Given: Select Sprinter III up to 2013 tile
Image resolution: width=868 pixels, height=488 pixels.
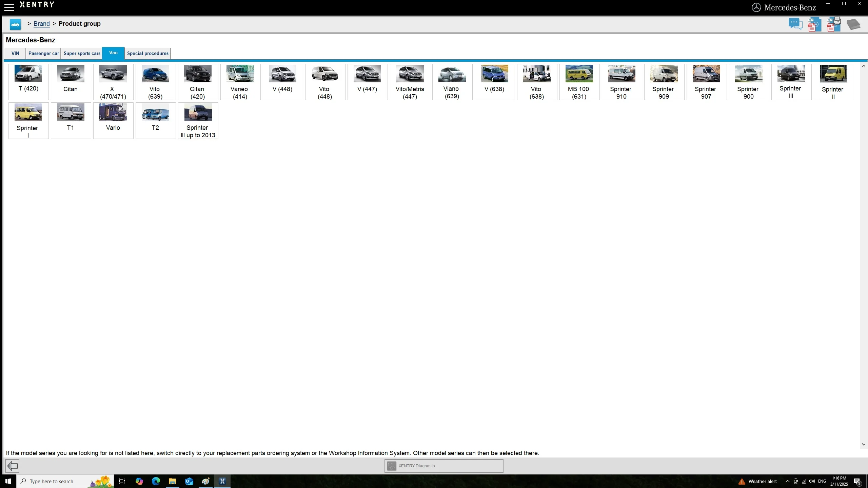Looking at the screenshot, I should 198,121.
